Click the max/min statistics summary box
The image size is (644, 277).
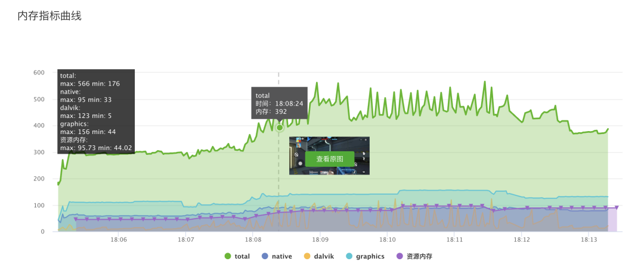(96, 111)
